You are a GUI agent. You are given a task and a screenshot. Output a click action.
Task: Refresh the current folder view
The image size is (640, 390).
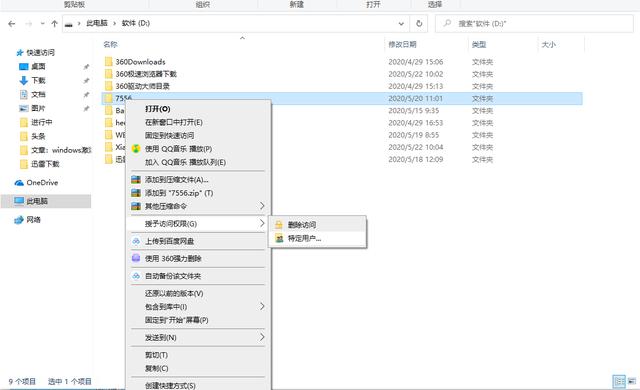coord(419,24)
